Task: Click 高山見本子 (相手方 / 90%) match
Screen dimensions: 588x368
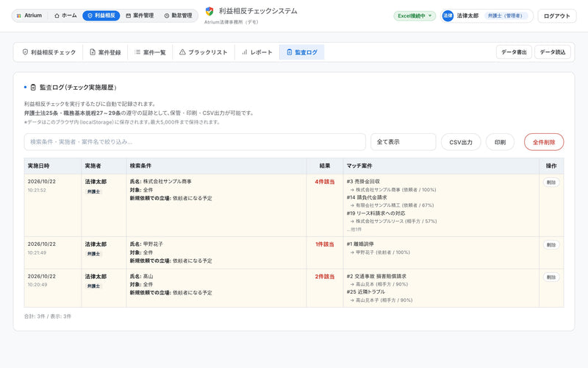Action: click(x=381, y=300)
